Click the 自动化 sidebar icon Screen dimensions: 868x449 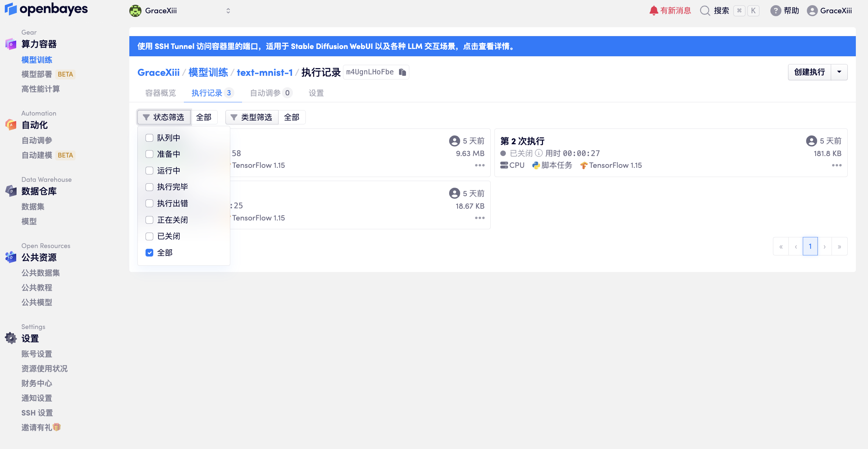(x=11, y=125)
